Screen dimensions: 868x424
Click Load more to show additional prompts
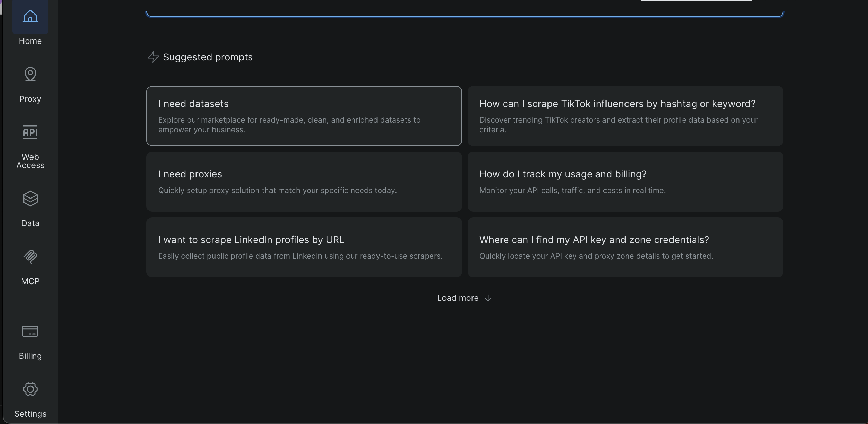[458, 298]
